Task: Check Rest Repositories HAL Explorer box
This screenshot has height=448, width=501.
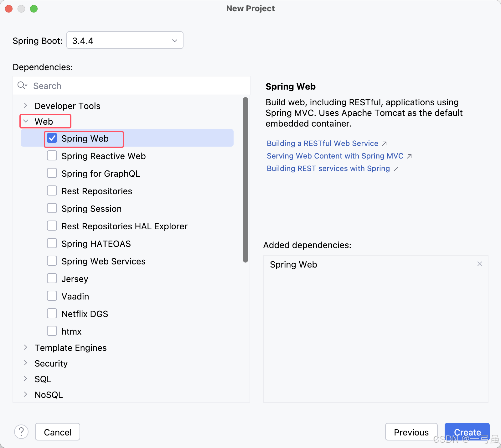Action: tap(52, 226)
